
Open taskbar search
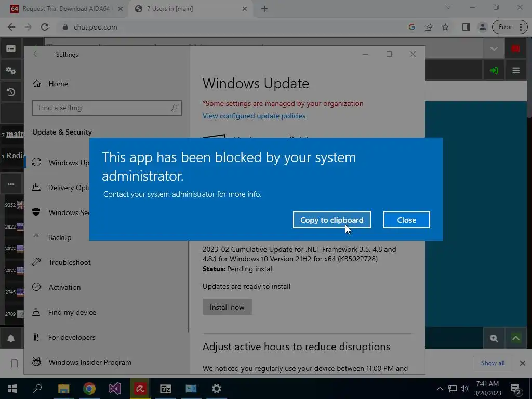[x=37, y=389]
